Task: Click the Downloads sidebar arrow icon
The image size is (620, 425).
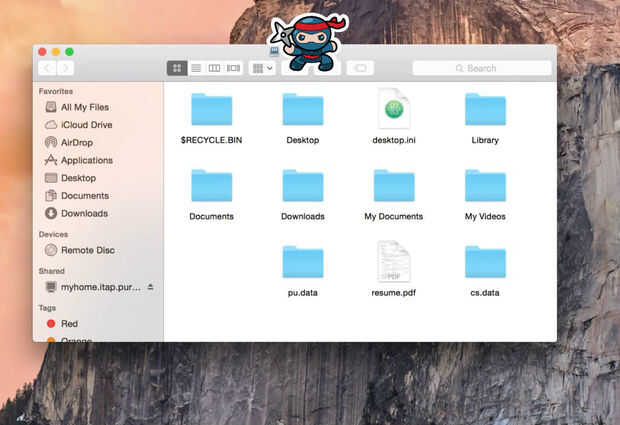Action: click(51, 213)
